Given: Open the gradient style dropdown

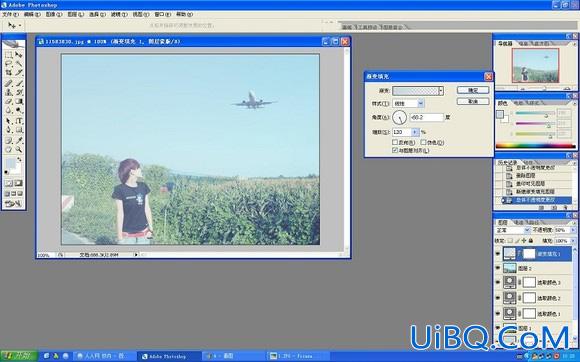Looking at the screenshot, I should [421, 104].
